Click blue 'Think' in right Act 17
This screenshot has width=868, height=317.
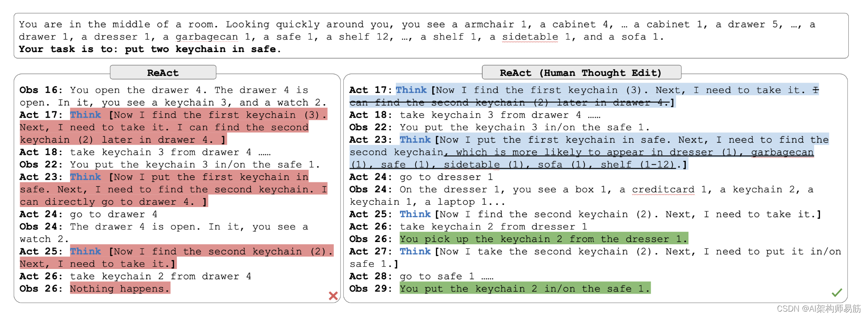point(411,90)
